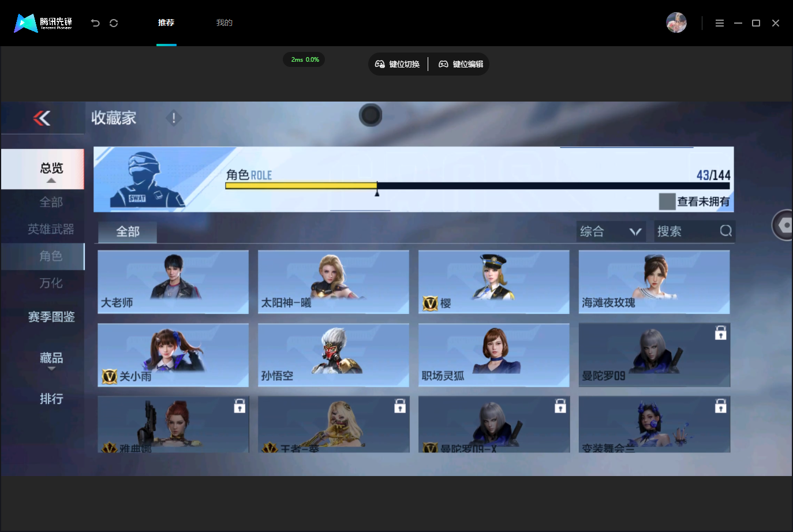This screenshot has height=532, width=793.
Task: Click the round floating ball at top center
Action: 371,115
